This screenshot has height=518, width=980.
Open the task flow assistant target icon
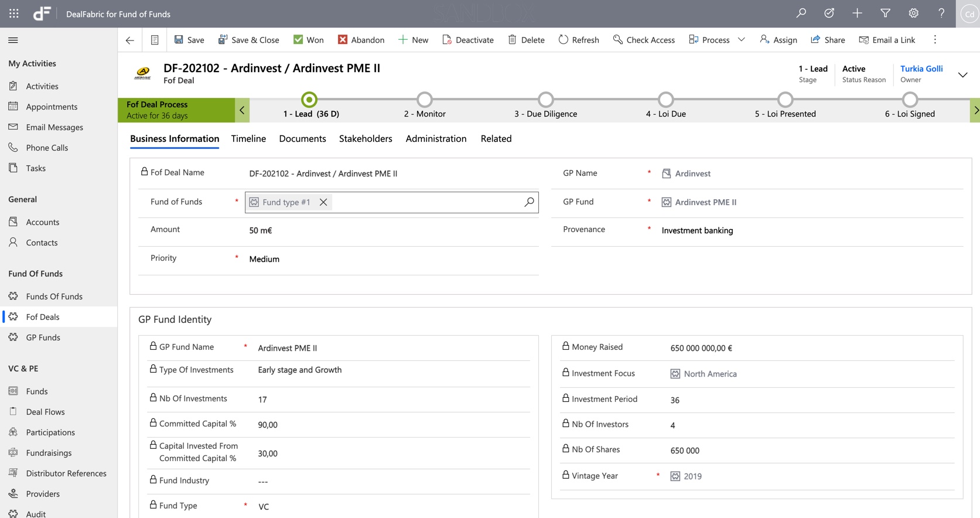click(x=829, y=13)
